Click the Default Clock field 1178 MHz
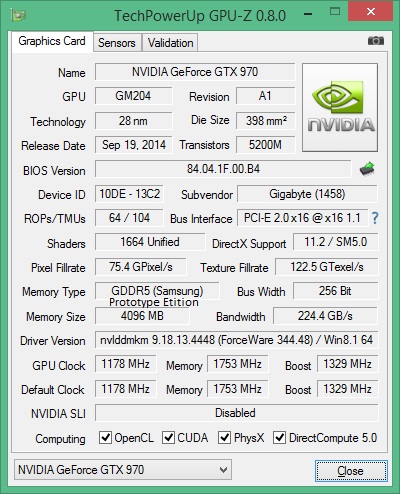 coord(125,389)
